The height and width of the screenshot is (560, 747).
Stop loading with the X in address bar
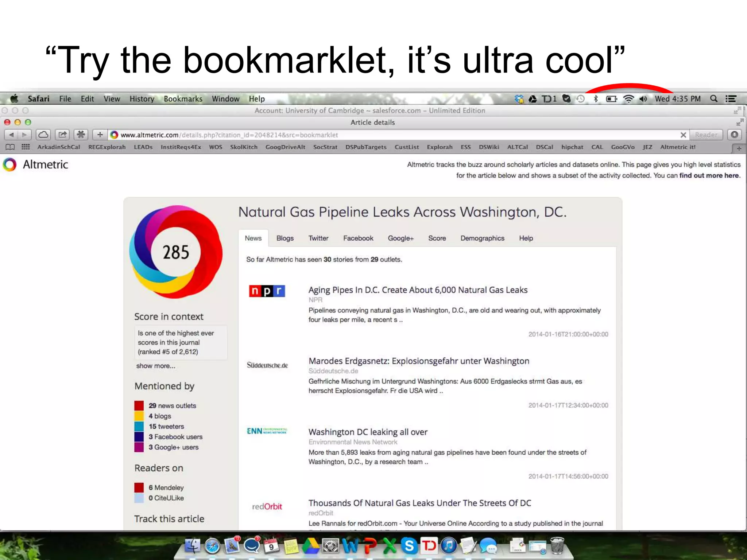point(683,135)
